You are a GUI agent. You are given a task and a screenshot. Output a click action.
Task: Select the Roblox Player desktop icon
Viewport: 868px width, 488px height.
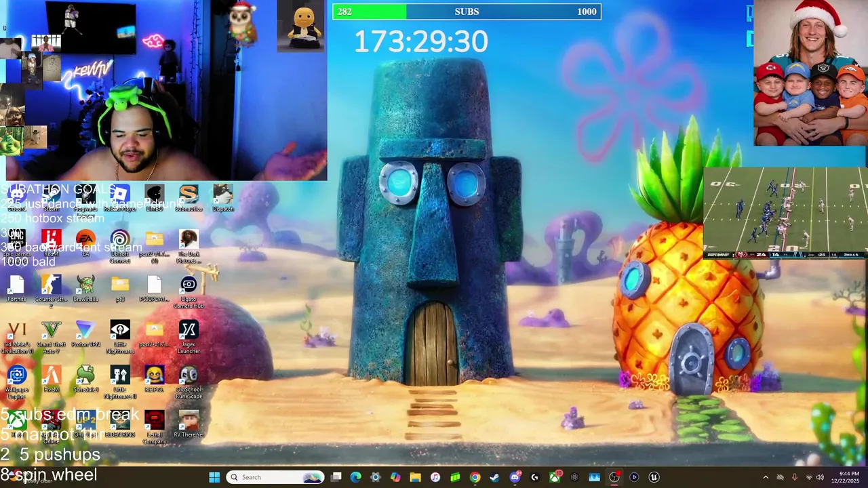(x=120, y=199)
